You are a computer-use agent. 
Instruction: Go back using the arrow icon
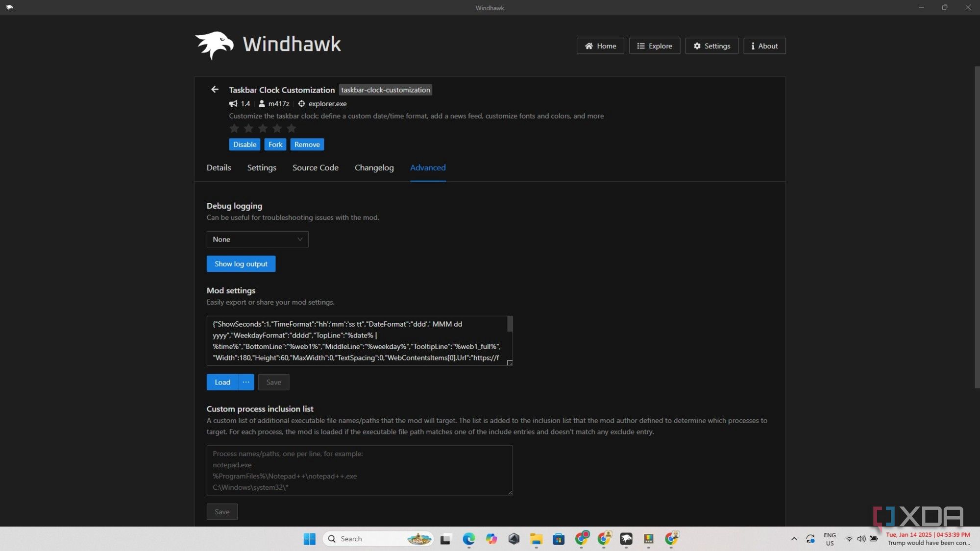pos(215,90)
